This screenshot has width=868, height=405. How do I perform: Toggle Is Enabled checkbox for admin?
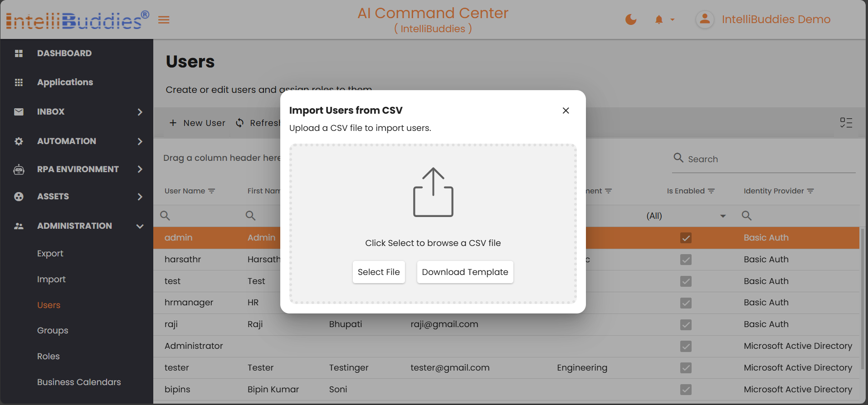pos(686,238)
